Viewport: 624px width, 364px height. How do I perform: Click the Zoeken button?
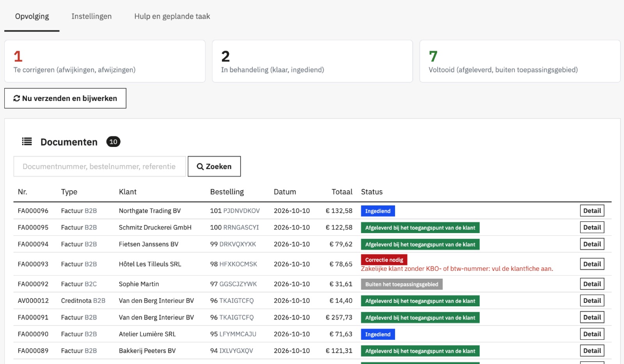tap(214, 166)
